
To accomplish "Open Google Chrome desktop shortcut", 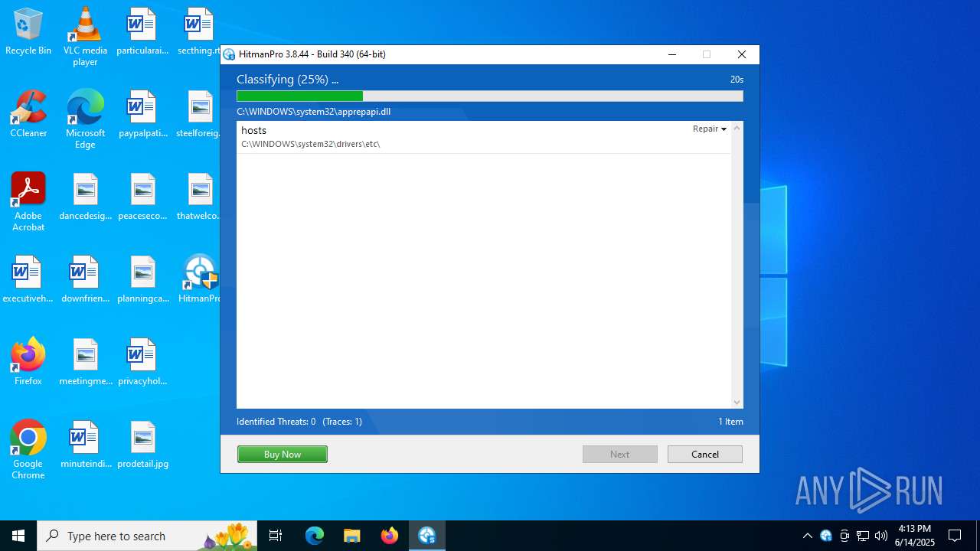I will tap(28, 449).
